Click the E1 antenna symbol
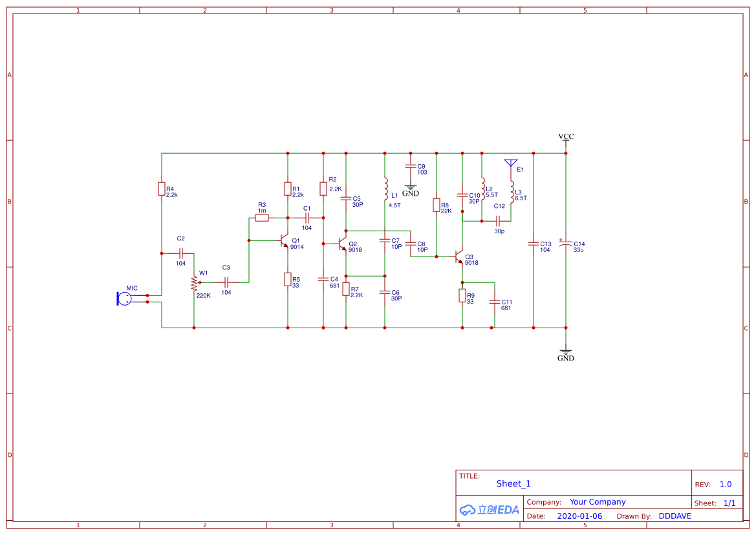Image resolution: width=756 pixels, height=535 pixels. pyautogui.click(x=511, y=163)
